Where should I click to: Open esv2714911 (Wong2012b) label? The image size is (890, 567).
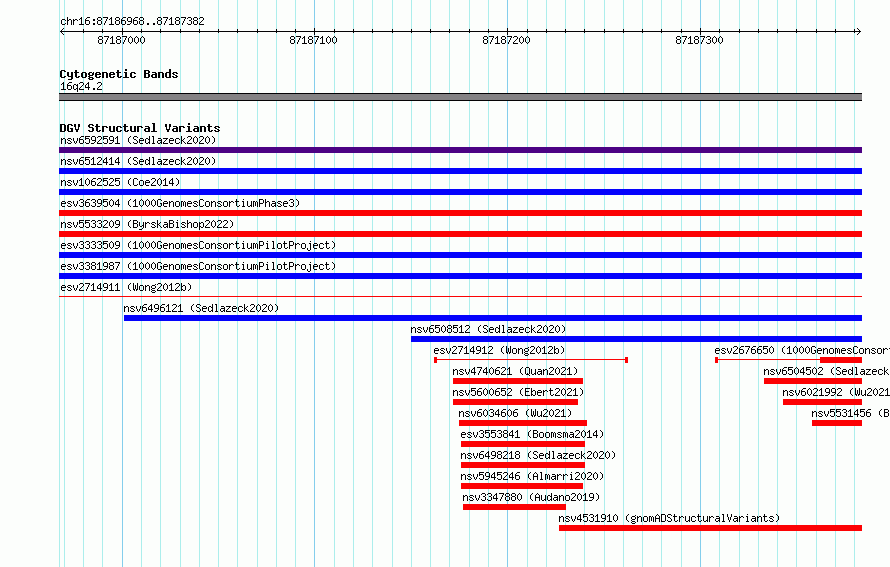point(126,287)
